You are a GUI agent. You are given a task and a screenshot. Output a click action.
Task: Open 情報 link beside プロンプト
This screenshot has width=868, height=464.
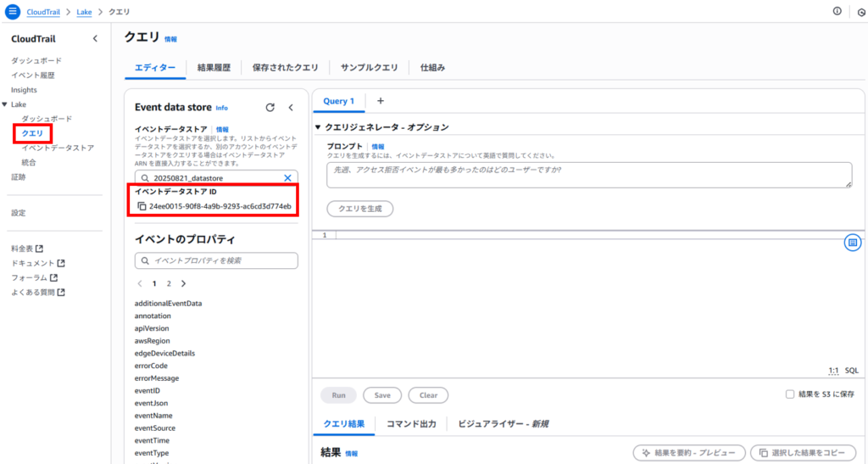tap(377, 147)
